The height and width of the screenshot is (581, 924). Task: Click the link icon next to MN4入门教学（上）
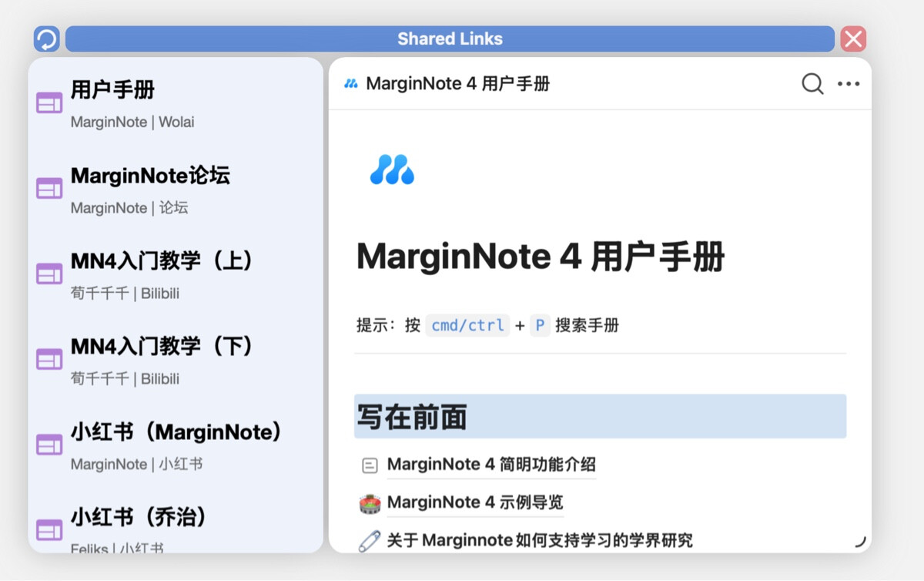click(49, 274)
